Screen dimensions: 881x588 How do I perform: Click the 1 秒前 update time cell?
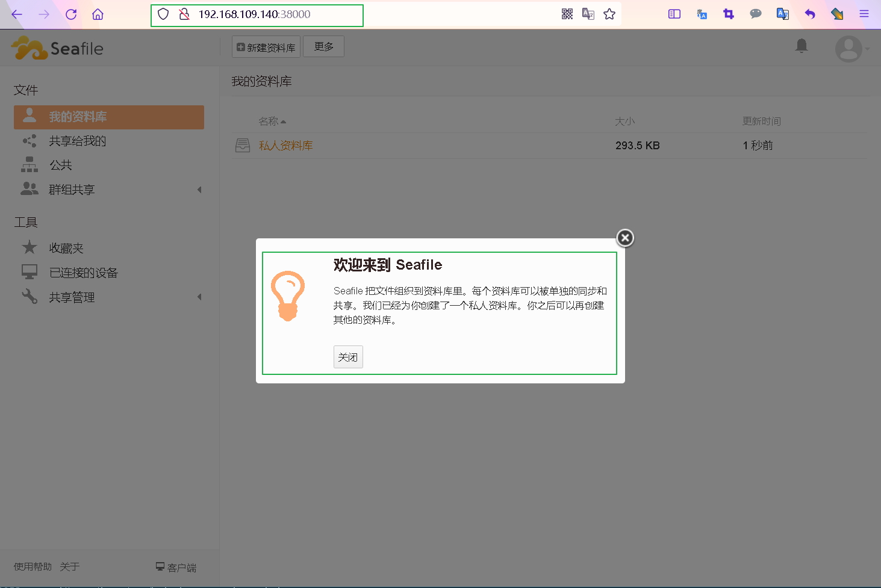point(758,146)
